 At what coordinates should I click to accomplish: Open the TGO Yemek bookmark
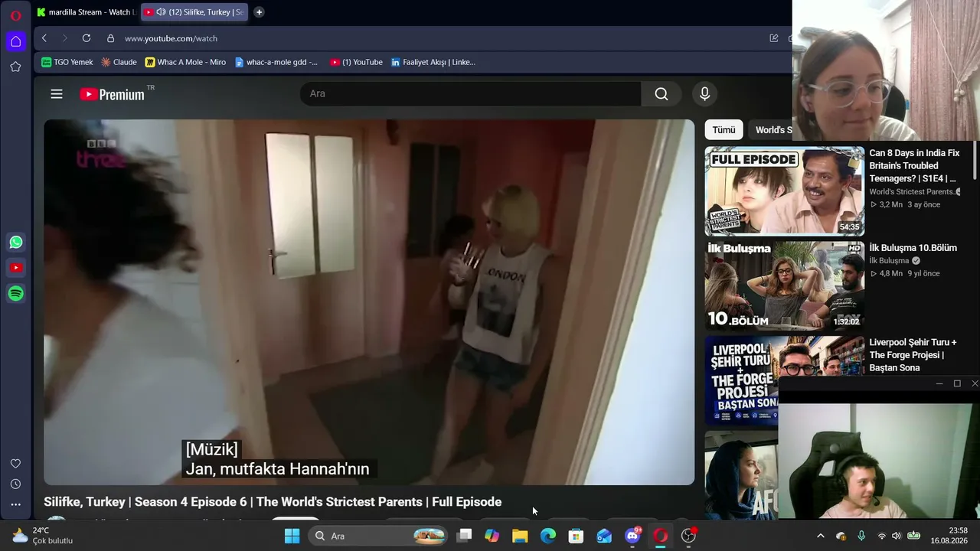coord(67,62)
